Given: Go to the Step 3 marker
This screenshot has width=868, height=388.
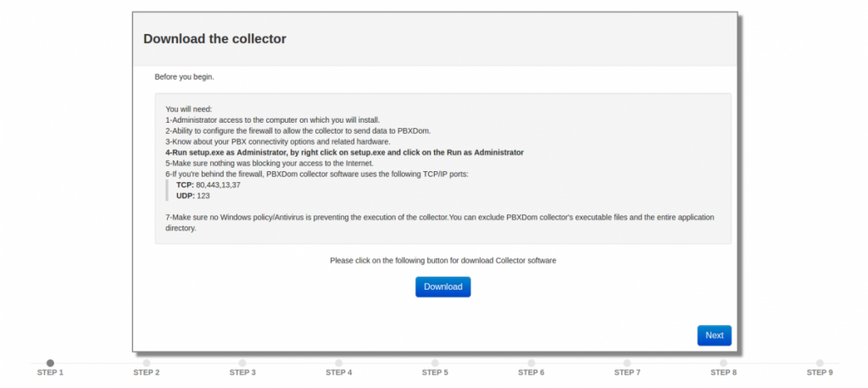Looking at the screenshot, I should coord(242,363).
